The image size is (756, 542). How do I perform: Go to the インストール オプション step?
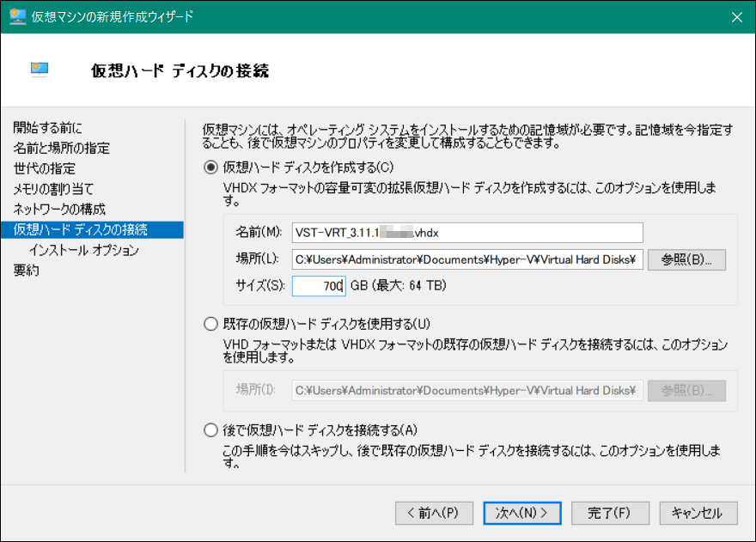[84, 250]
